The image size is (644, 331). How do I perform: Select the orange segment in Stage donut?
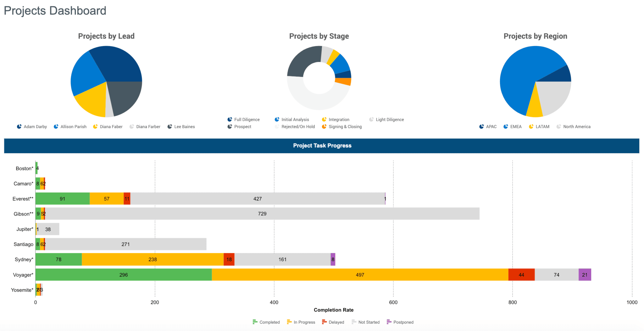(343, 81)
